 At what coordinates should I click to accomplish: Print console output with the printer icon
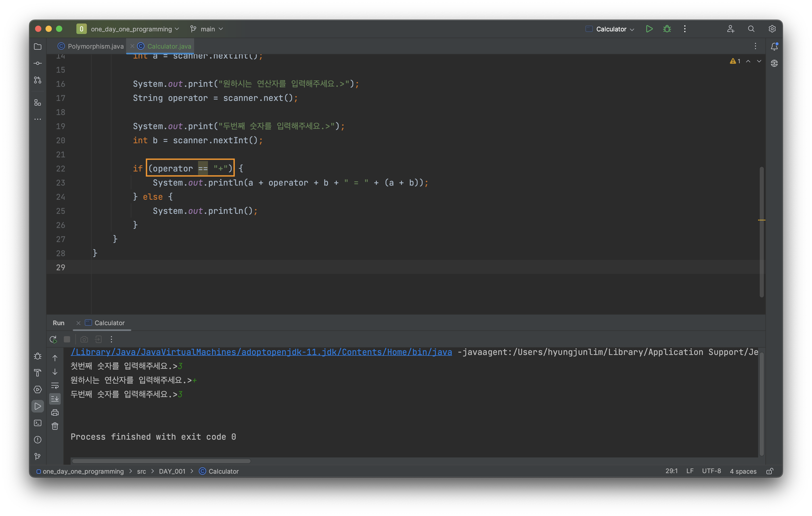[x=55, y=412]
